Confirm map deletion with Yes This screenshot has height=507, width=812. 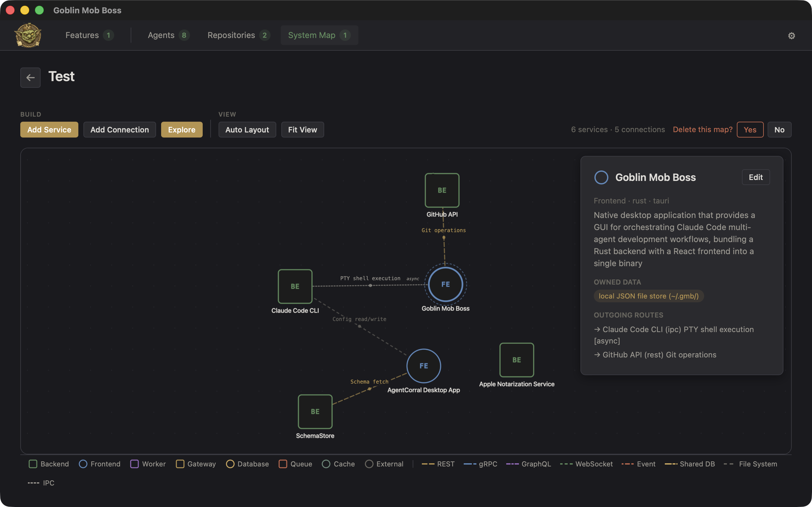click(750, 130)
